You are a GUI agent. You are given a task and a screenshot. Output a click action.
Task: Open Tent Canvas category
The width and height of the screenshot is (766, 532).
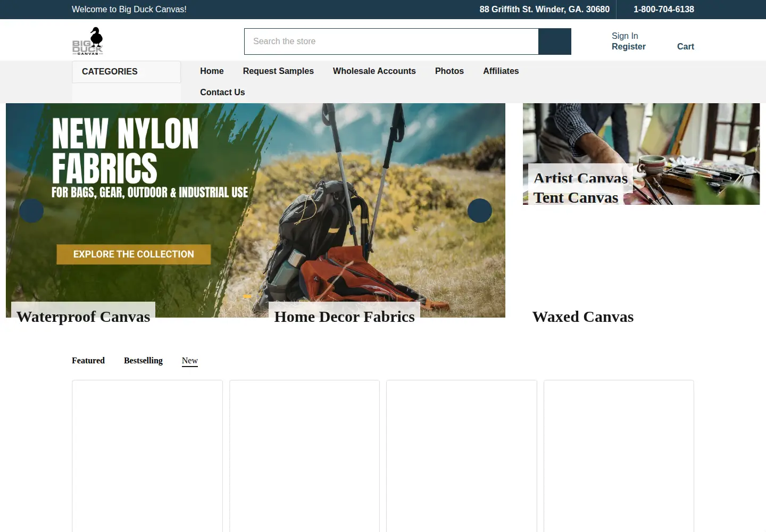(x=576, y=197)
